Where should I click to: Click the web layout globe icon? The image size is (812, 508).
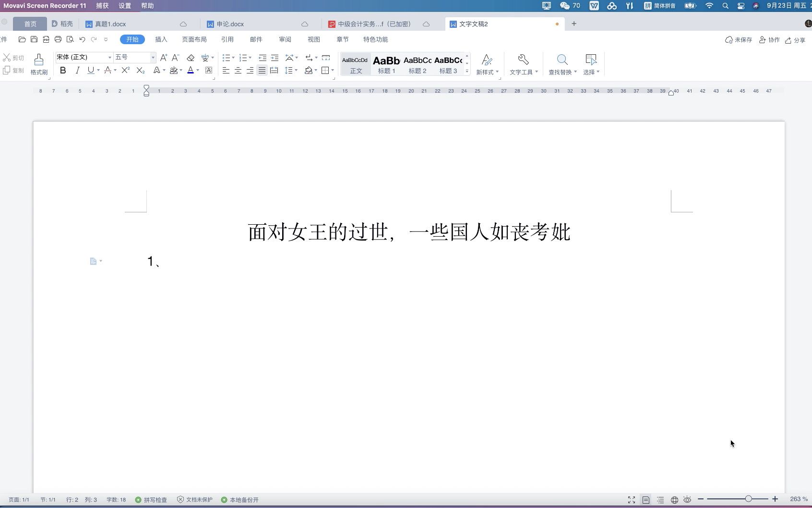(674, 500)
